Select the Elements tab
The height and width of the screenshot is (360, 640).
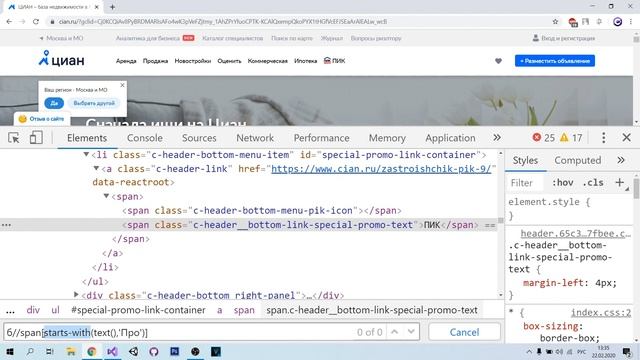coord(87,138)
